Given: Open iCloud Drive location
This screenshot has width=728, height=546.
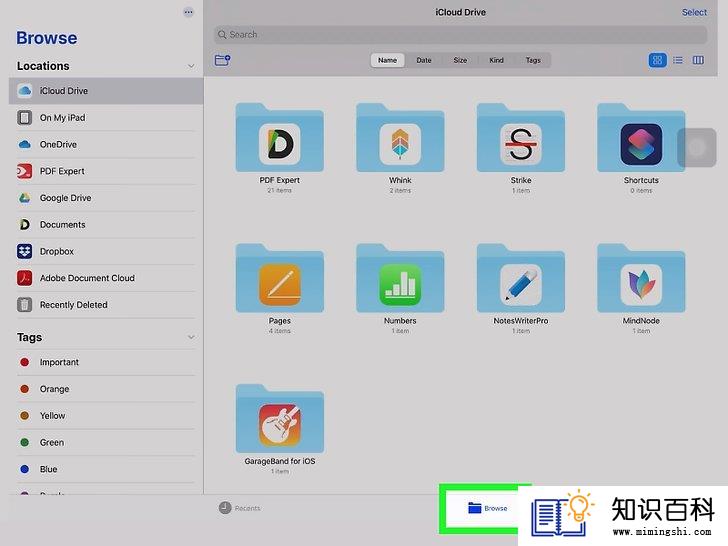Looking at the screenshot, I should click(106, 91).
